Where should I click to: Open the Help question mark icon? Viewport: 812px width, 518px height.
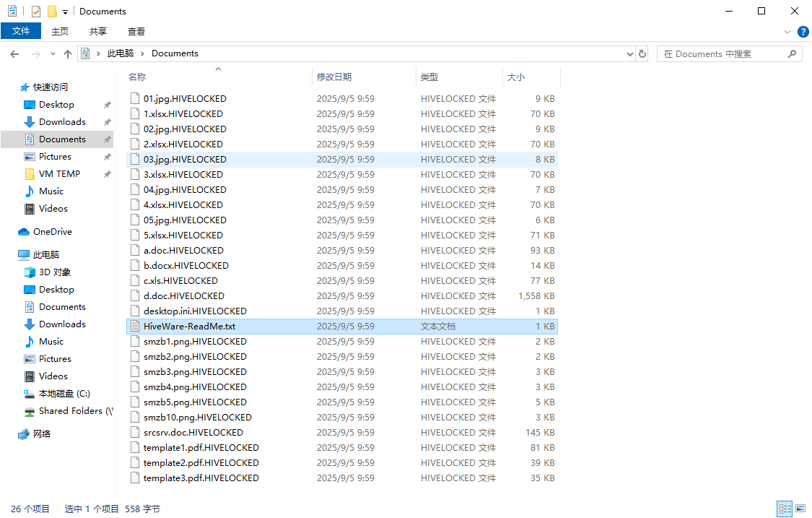pos(803,32)
